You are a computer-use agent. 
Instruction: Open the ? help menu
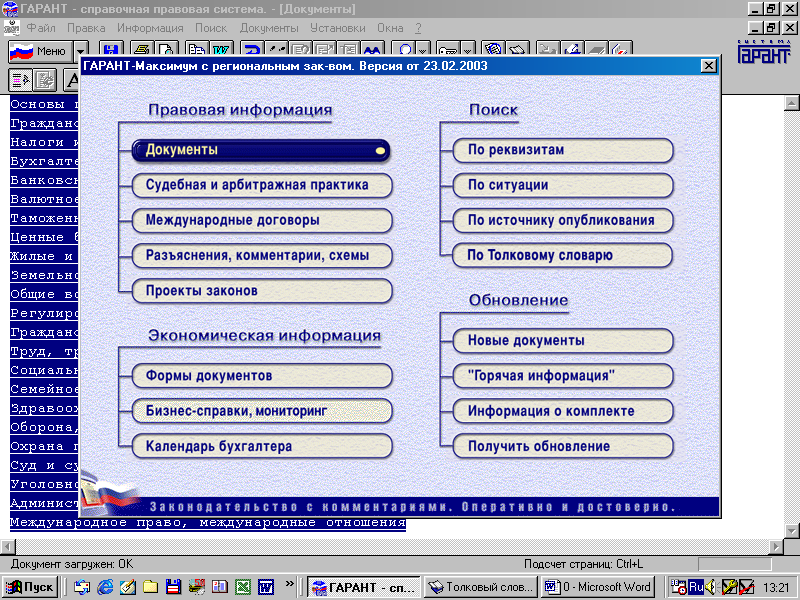pos(418,28)
